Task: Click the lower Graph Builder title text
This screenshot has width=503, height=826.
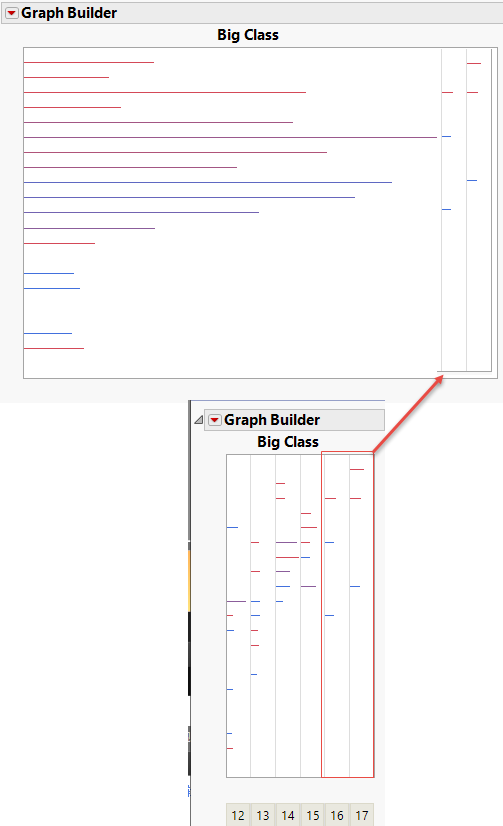Action: click(272, 420)
